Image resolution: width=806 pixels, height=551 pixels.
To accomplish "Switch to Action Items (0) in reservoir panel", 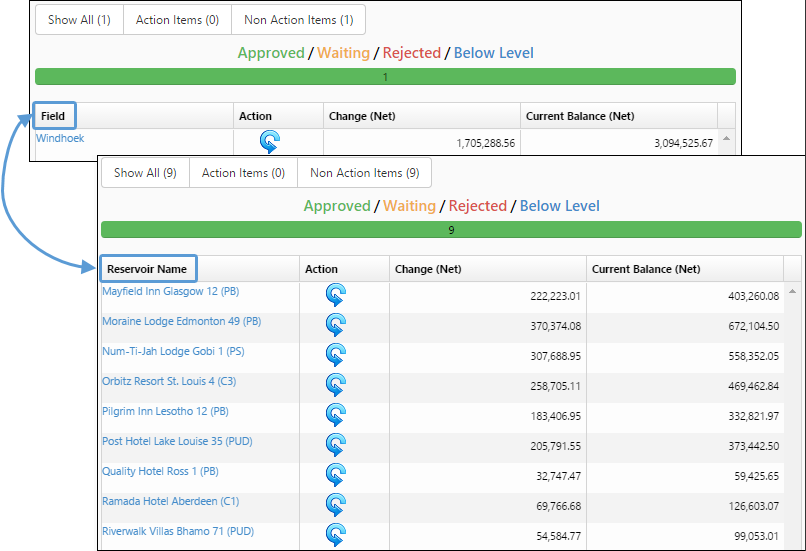I will (x=243, y=173).
